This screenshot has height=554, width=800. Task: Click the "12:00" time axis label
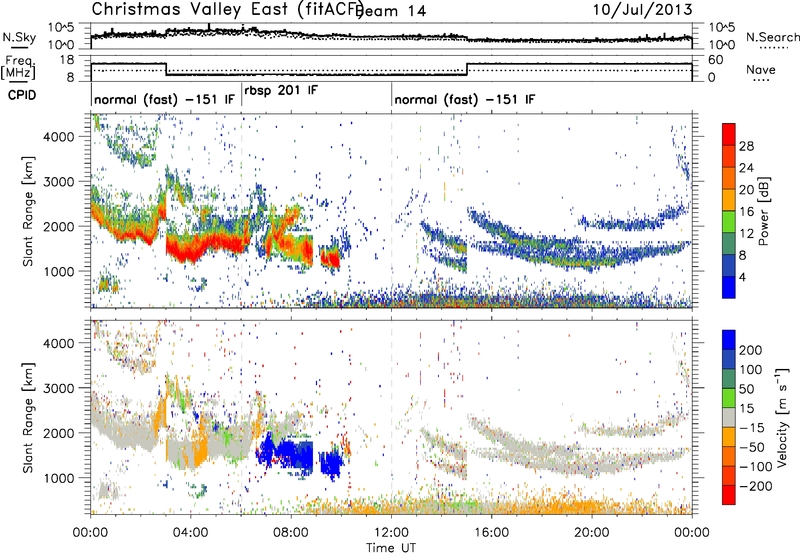tap(391, 533)
